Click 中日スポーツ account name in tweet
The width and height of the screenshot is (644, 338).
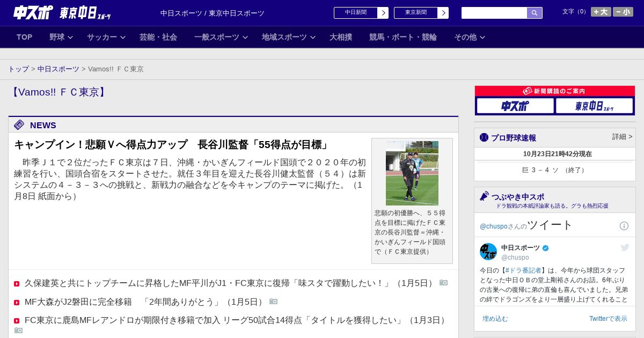[x=521, y=248]
